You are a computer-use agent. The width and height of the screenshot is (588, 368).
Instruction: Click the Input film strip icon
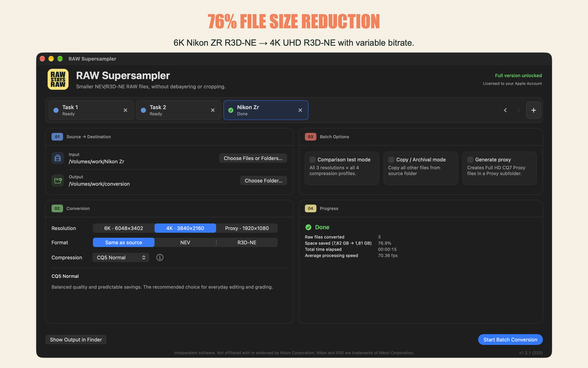pos(58,158)
